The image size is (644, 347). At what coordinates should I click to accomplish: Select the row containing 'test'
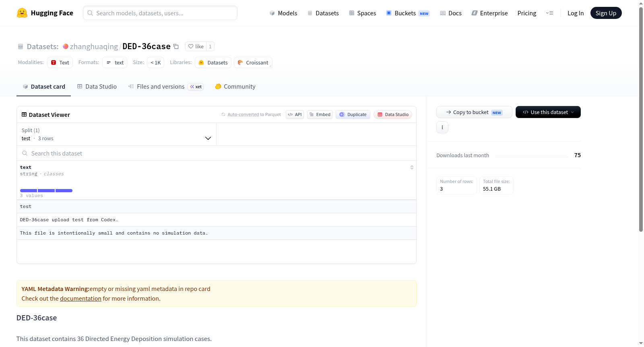pyautogui.click(x=217, y=206)
